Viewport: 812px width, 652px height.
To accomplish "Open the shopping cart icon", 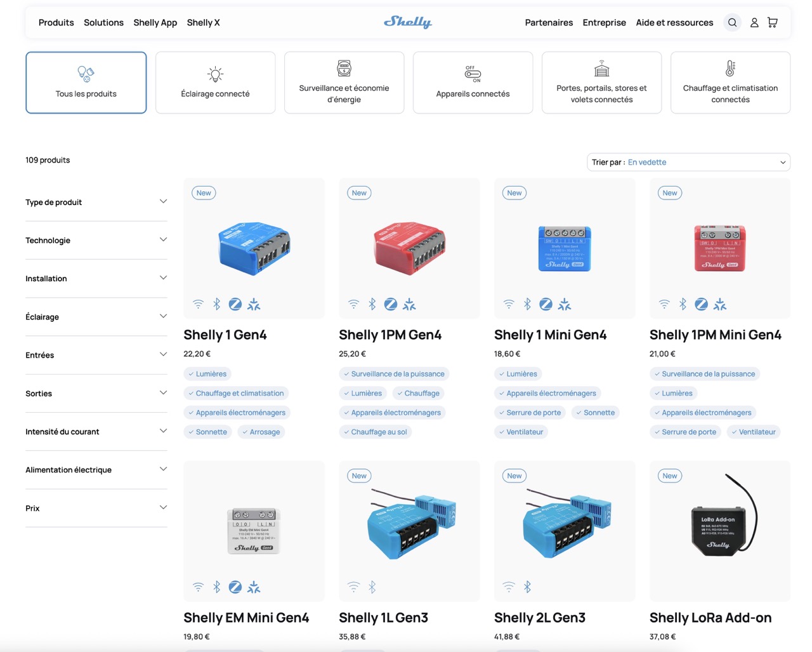I will 772,22.
